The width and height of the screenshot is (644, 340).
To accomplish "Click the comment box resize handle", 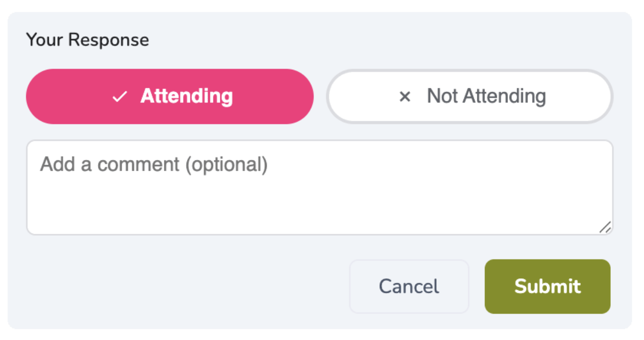I will point(605,227).
